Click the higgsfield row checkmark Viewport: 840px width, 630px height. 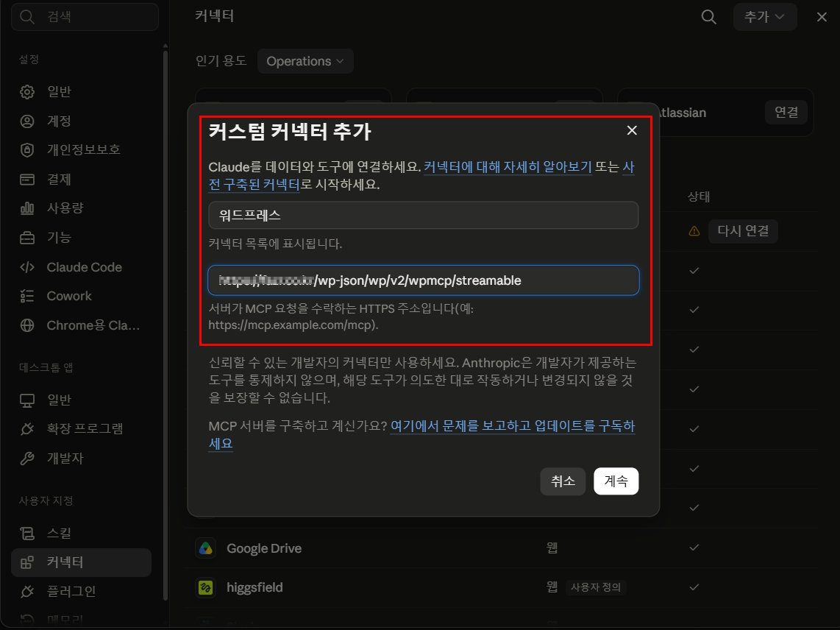[x=694, y=587]
